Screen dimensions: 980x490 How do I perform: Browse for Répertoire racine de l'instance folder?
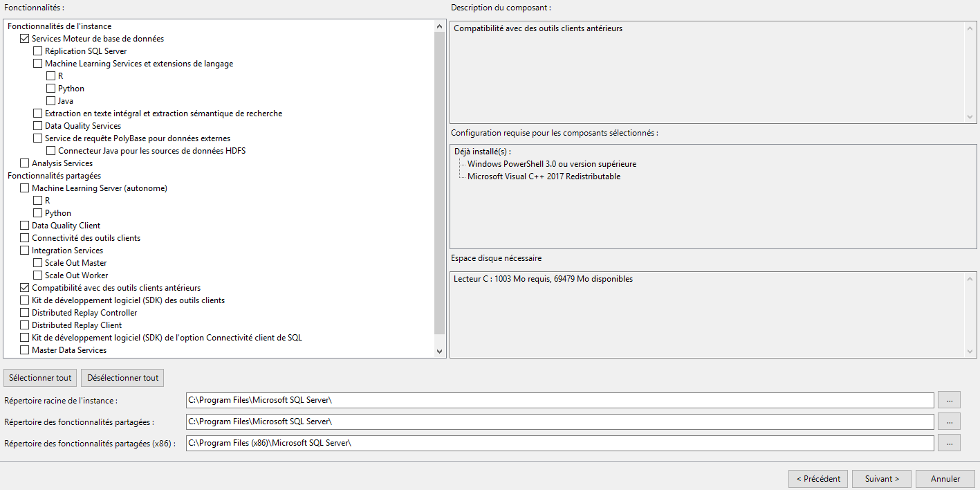coord(949,400)
